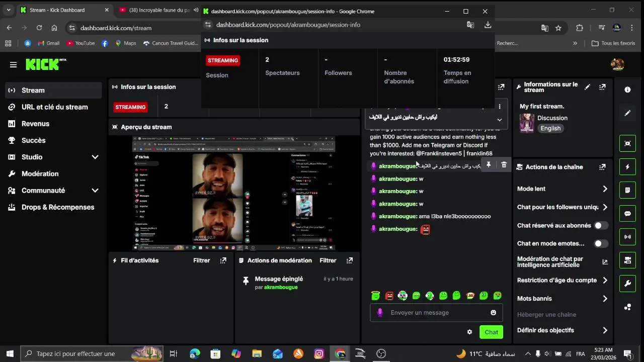The image size is (644, 362).
Task: Collapse the pinned message with the chevron
Action: tap(500, 120)
